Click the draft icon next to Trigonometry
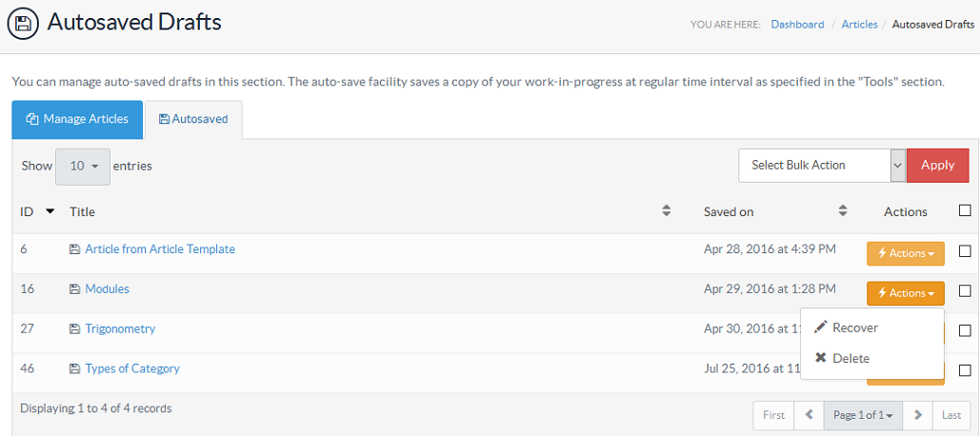This screenshot has height=436, width=980. pyautogui.click(x=74, y=329)
